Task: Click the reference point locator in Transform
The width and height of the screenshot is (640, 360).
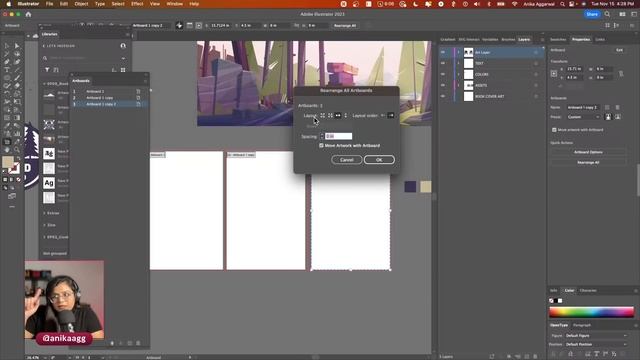Action: (x=554, y=74)
